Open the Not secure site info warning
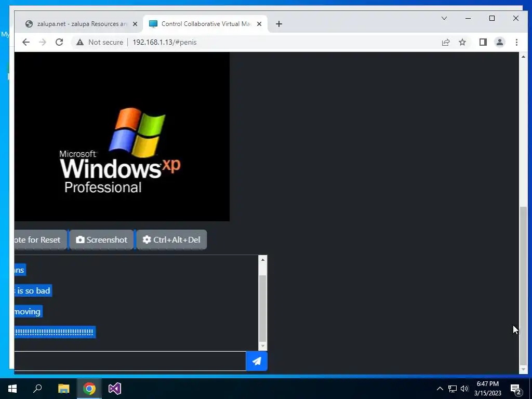This screenshot has width=532, height=399. (100, 42)
